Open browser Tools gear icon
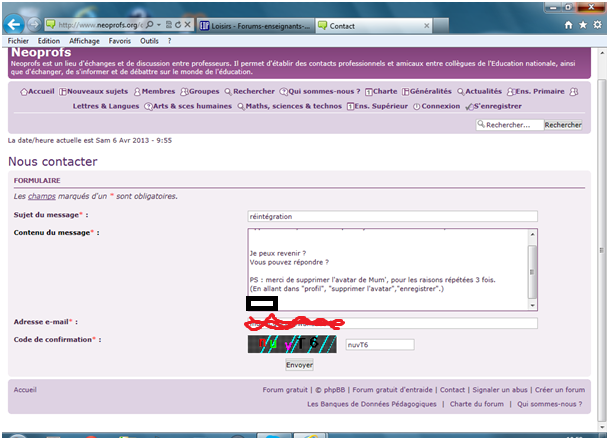Image resolution: width=609 pixels, height=438 pixels. [x=597, y=25]
